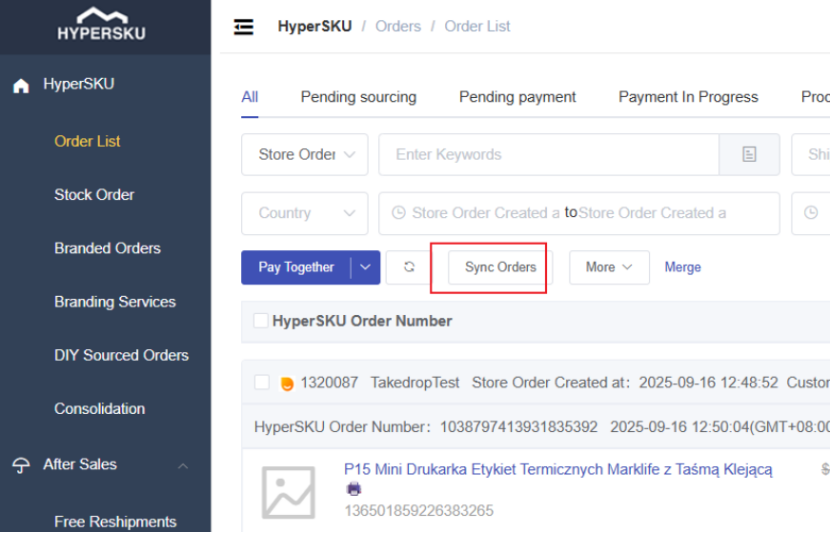Open DIY Sourced Orders in sidebar
The height and width of the screenshot is (533, 830).
(121, 355)
